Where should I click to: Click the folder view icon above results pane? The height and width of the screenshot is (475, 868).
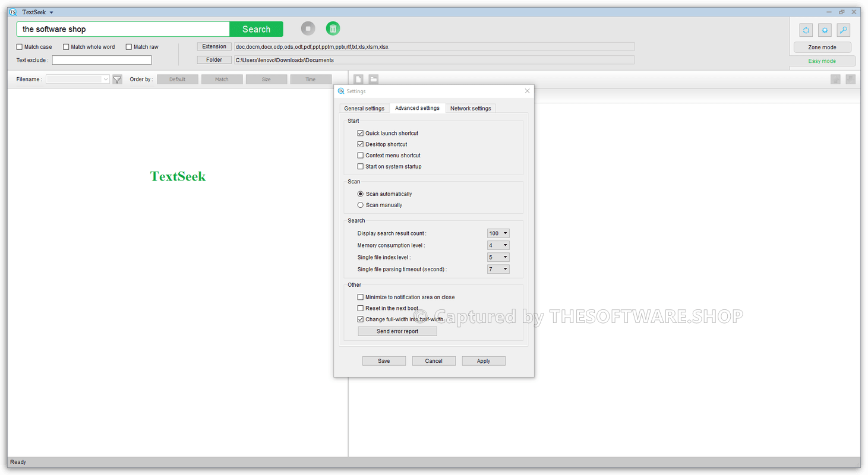[x=373, y=78]
